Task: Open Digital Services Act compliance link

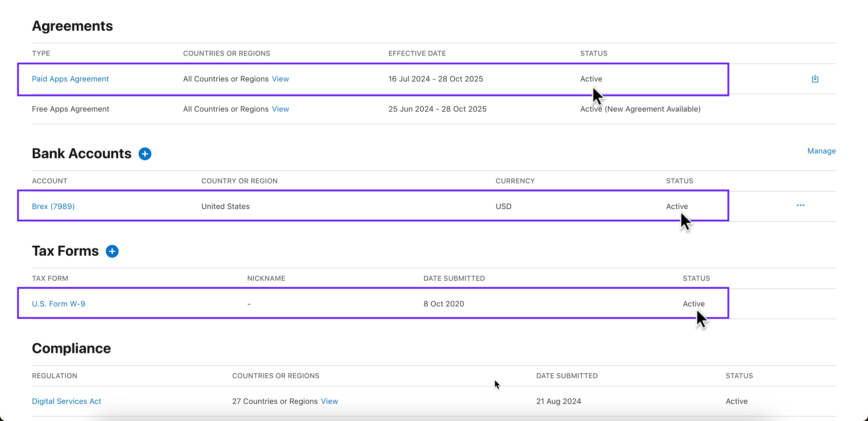Action: [66, 401]
